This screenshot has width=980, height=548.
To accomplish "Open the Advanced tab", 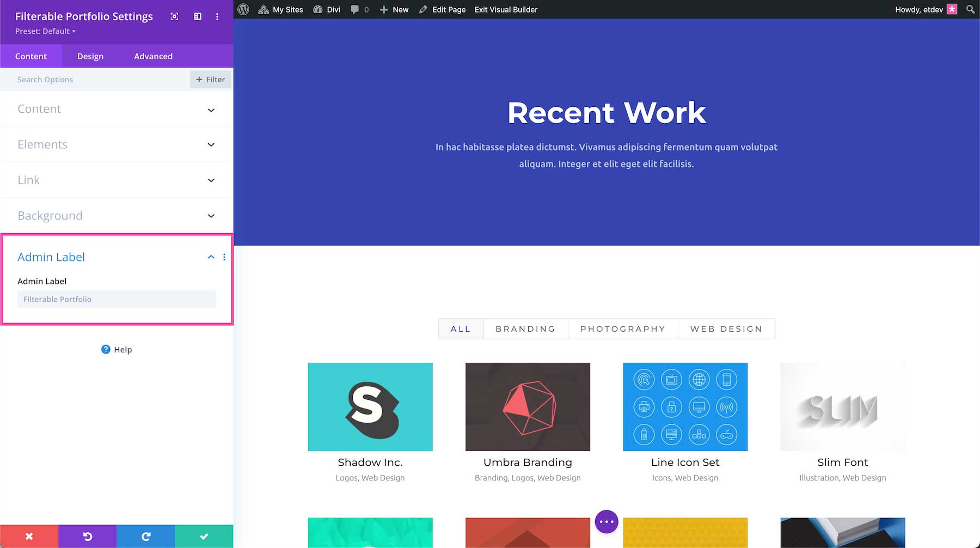I will (153, 56).
